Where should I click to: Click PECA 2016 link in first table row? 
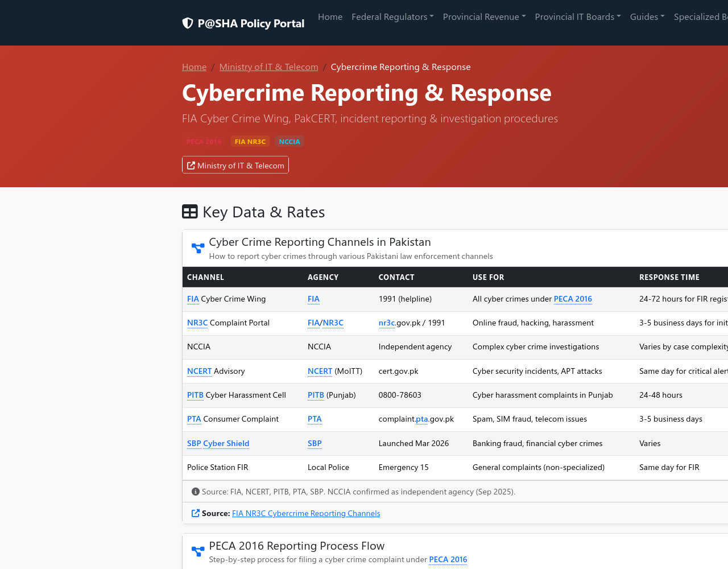point(573,299)
